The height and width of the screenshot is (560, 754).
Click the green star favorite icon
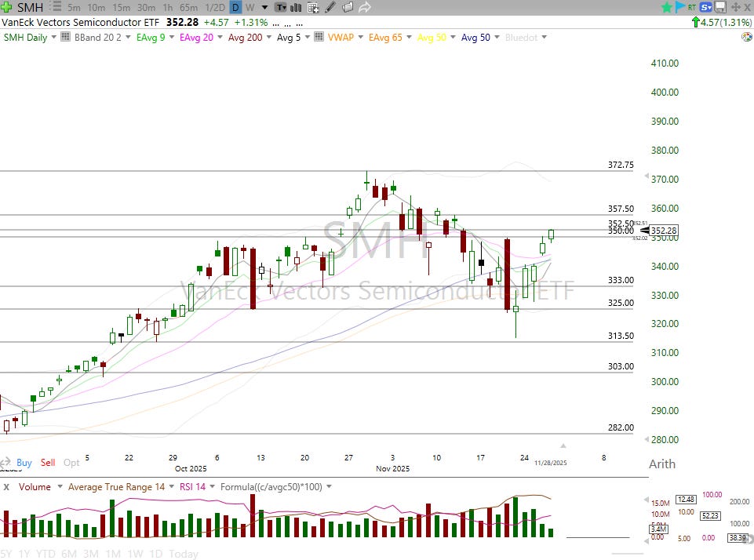[666, 7]
